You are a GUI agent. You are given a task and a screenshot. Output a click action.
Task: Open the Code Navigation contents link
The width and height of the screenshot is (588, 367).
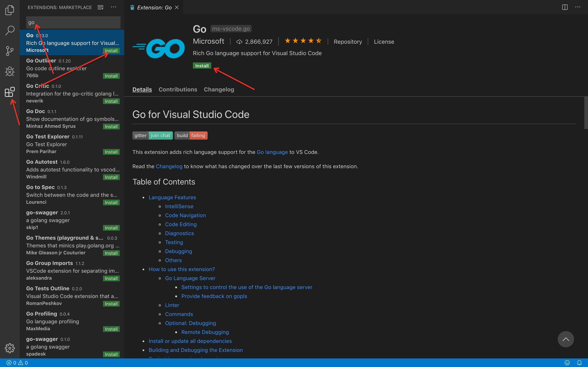click(185, 215)
